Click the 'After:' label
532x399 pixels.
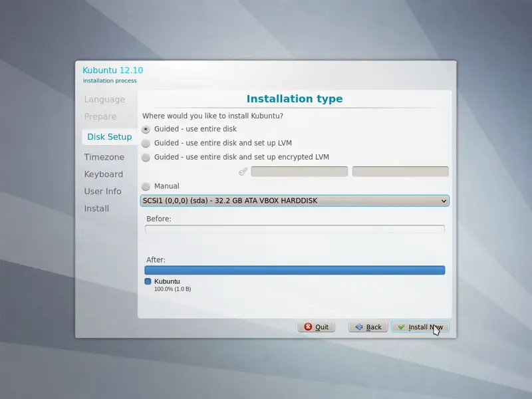coord(156,260)
